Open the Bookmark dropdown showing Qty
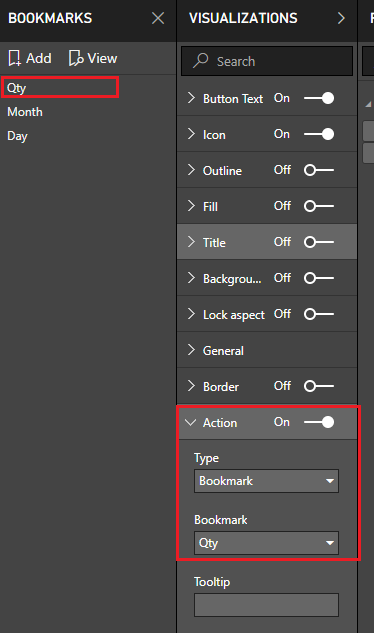This screenshot has height=633, width=374. click(266, 543)
